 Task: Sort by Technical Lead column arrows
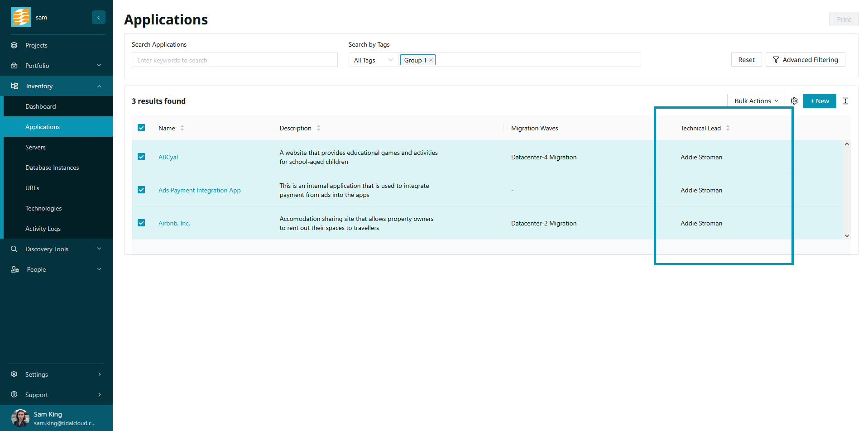tap(728, 128)
